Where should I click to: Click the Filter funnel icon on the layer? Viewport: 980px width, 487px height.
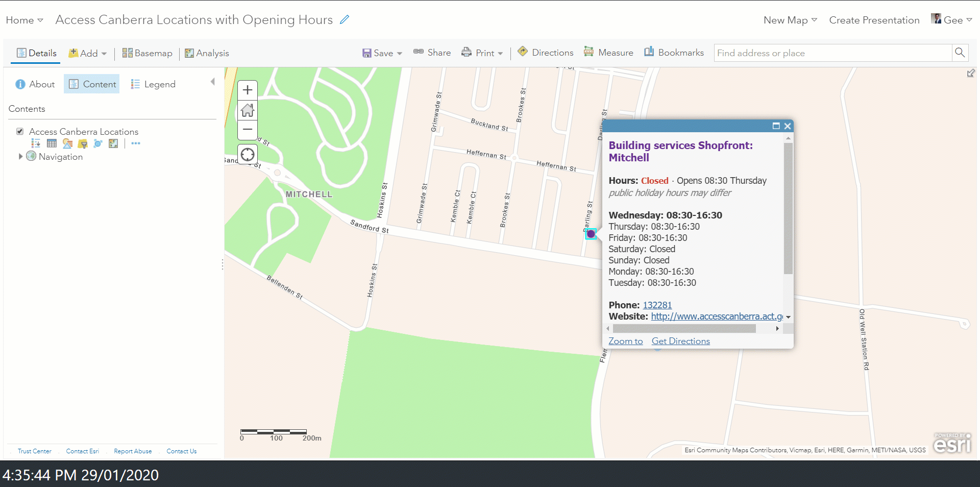click(x=83, y=143)
